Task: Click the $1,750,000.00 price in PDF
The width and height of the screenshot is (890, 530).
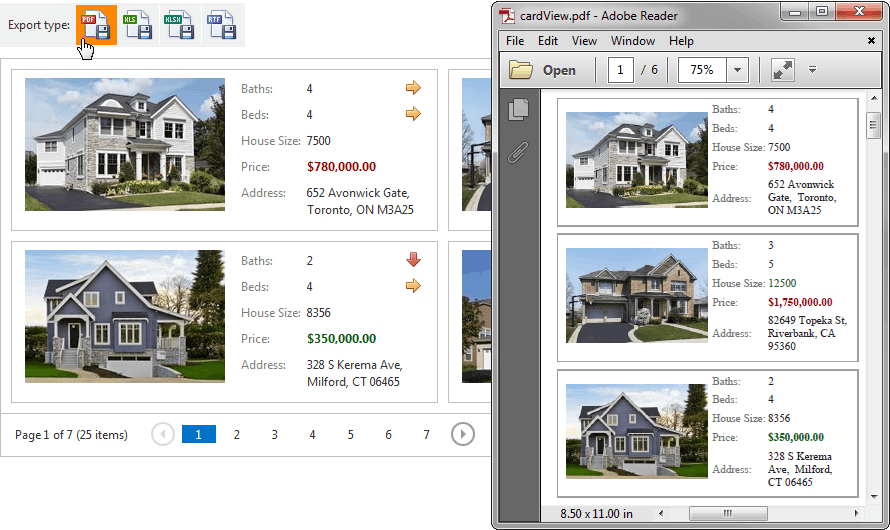Action: tap(800, 302)
